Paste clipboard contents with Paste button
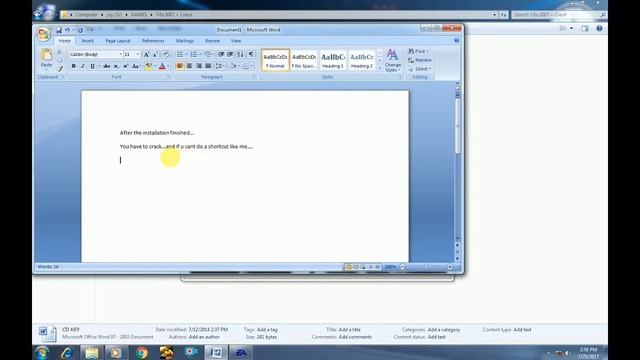640x360 pixels. point(46,58)
